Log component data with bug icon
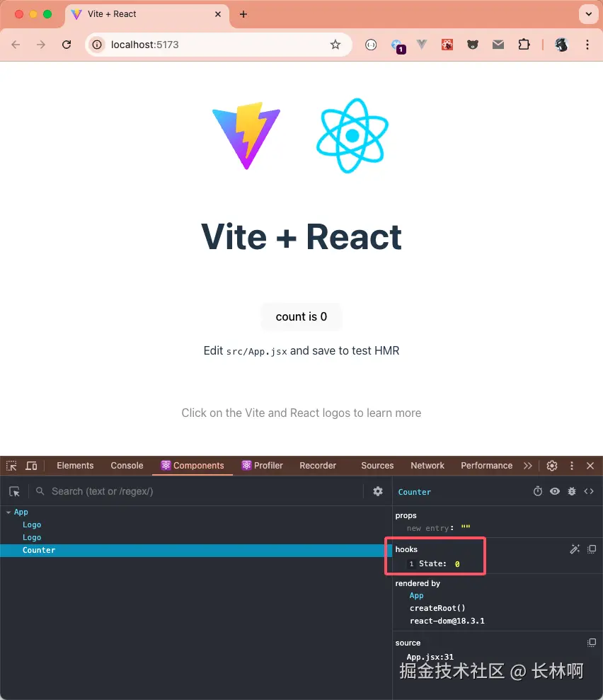This screenshot has width=603, height=700. pyautogui.click(x=572, y=491)
